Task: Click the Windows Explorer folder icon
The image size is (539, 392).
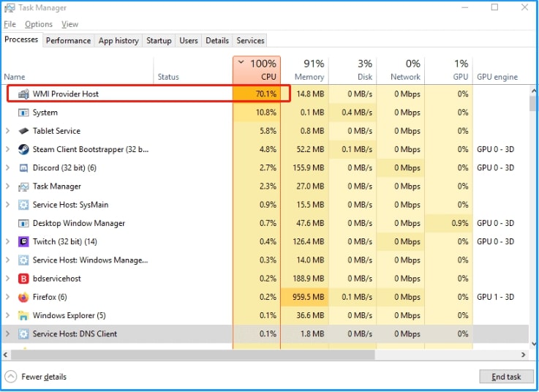Action: 23,316
